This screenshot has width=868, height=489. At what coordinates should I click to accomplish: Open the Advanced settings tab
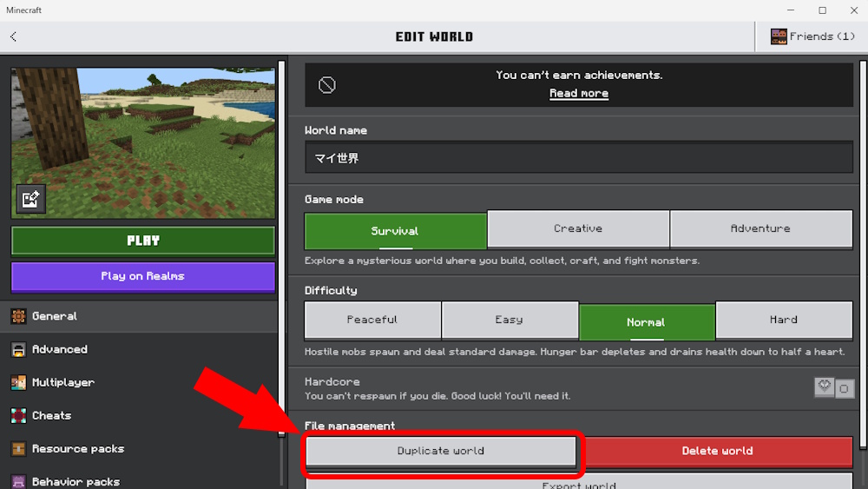pyautogui.click(x=138, y=349)
